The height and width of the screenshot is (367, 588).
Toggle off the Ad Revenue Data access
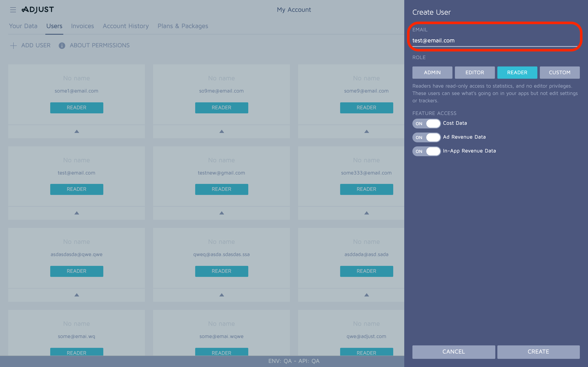[426, 137]
